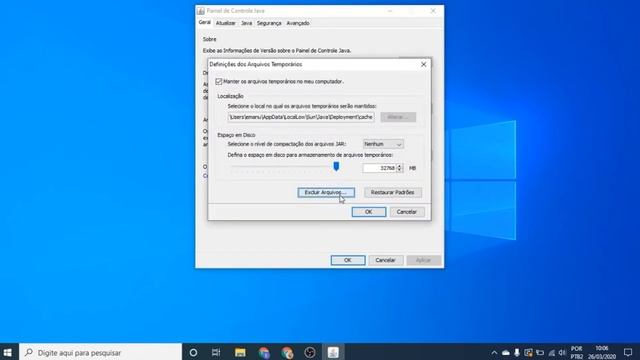Click the Localização section label

230,96
